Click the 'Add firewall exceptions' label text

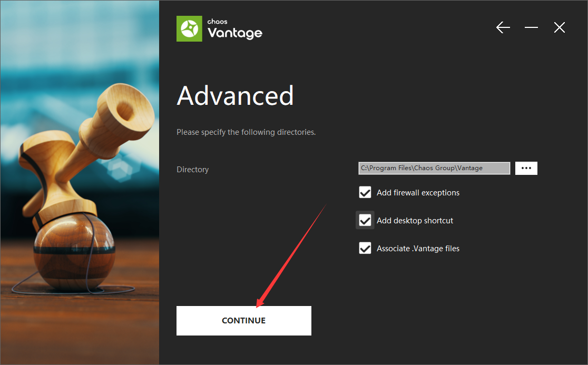[418, 193]
